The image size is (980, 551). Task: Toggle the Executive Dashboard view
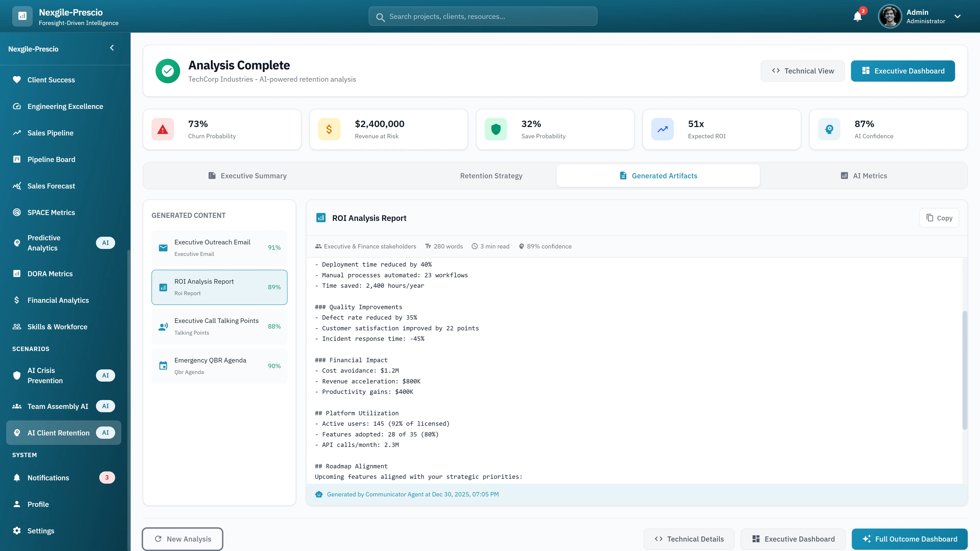[x=903, y=71]
